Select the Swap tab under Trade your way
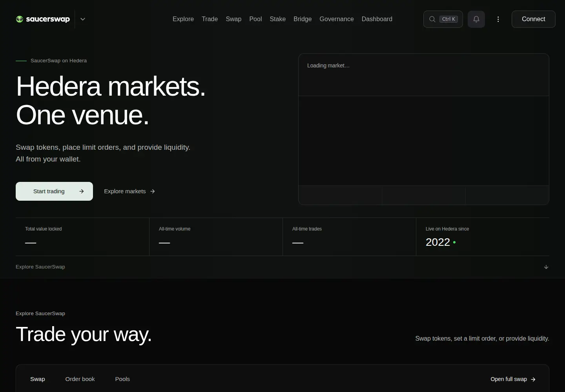565x392 pixels. (38, 379)
